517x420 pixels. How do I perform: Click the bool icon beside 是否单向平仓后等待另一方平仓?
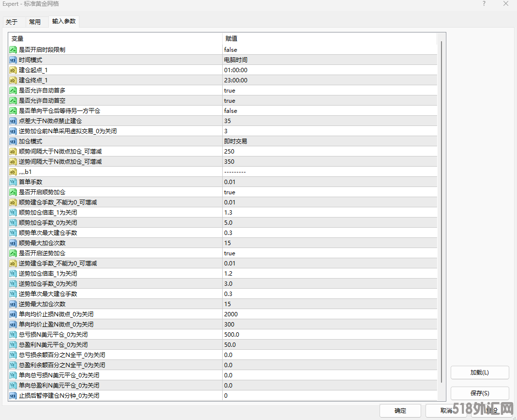pyautogui.click(x=13, y=111)
